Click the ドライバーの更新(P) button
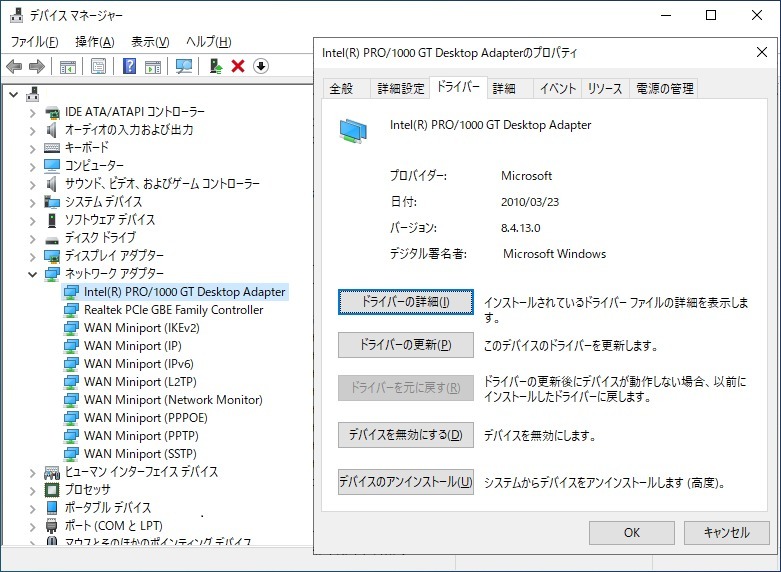781x572 pixels. [405, 345]
